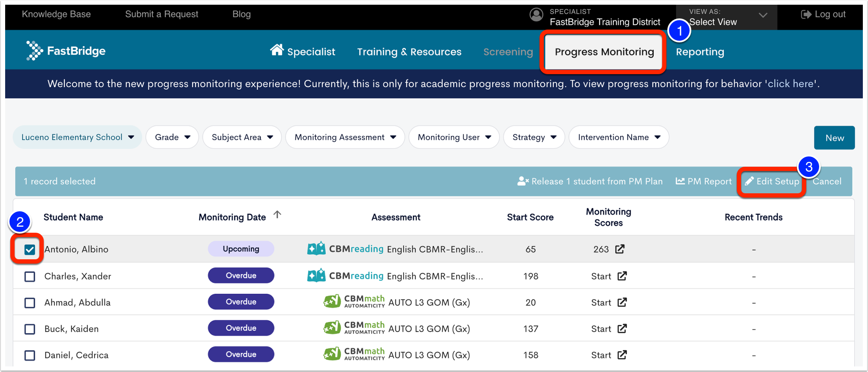
Task: Open Antonio Albino's monitoring scores external link icon
Action: 620,249
